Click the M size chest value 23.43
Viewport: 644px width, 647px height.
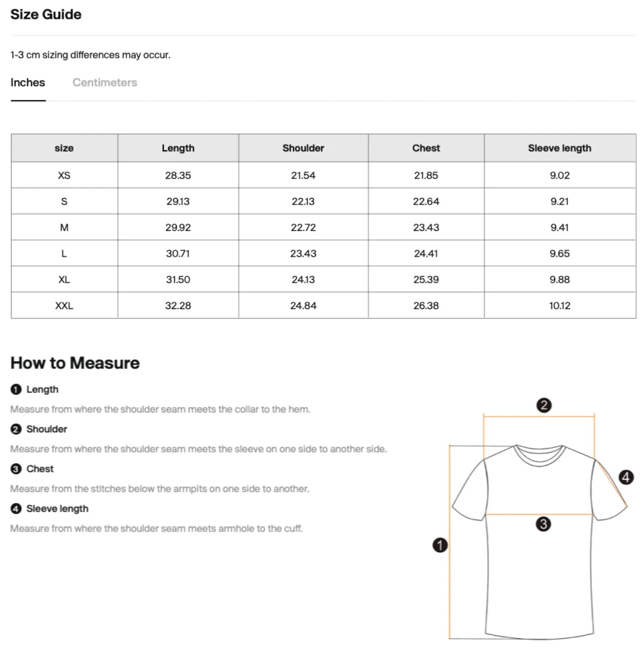(426, 228)
